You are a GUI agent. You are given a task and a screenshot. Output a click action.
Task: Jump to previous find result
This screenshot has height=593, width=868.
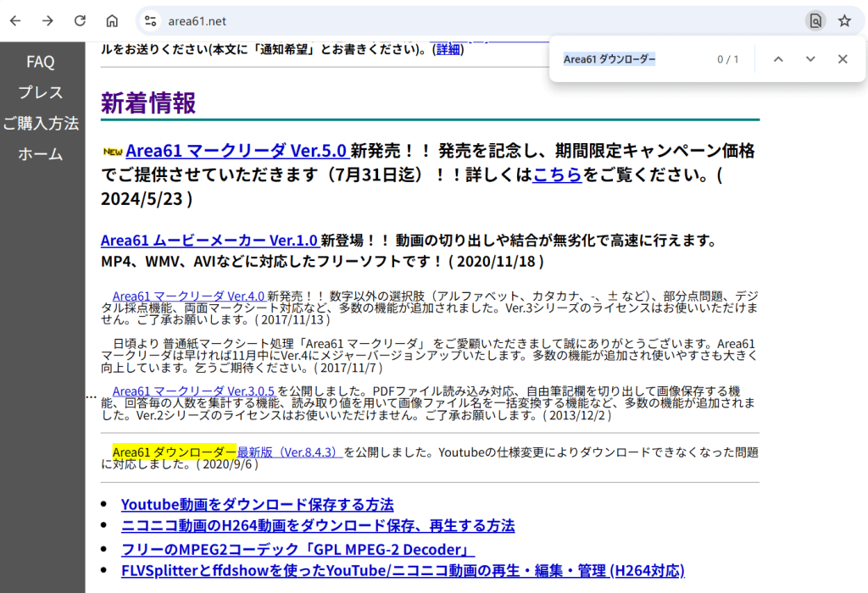click(x=778, y=59)
